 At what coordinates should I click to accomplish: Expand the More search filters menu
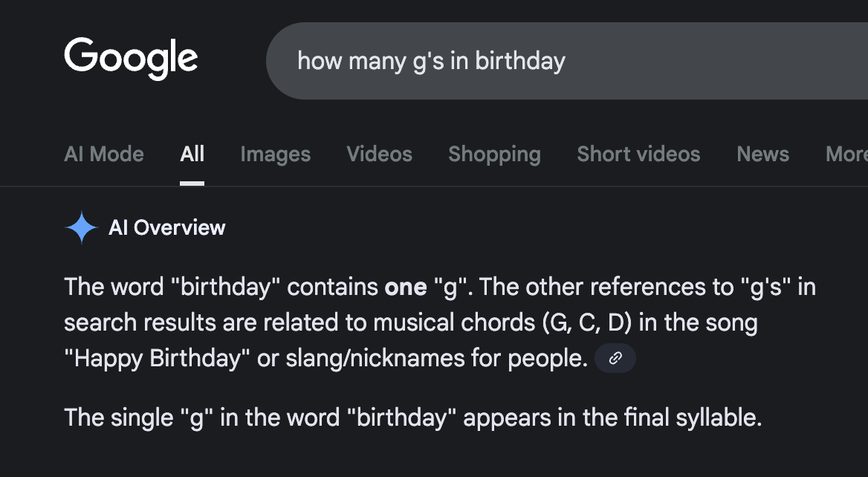point(846,155)
